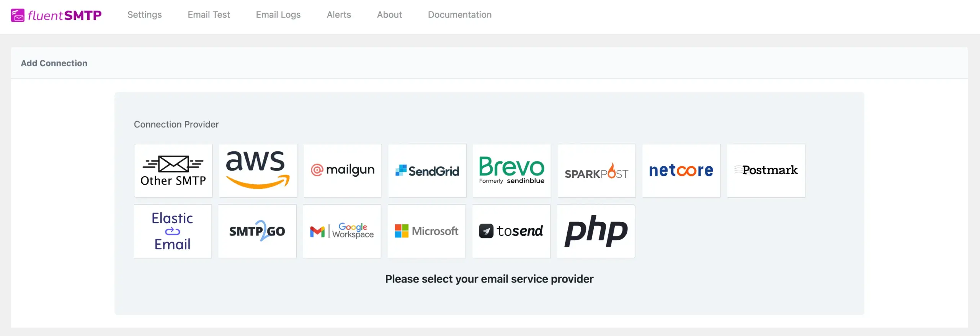Choose the Netcore provider

point(681,170)
